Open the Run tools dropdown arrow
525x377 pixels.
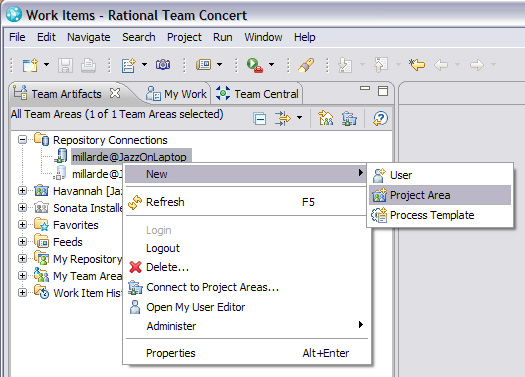point(272,64)
